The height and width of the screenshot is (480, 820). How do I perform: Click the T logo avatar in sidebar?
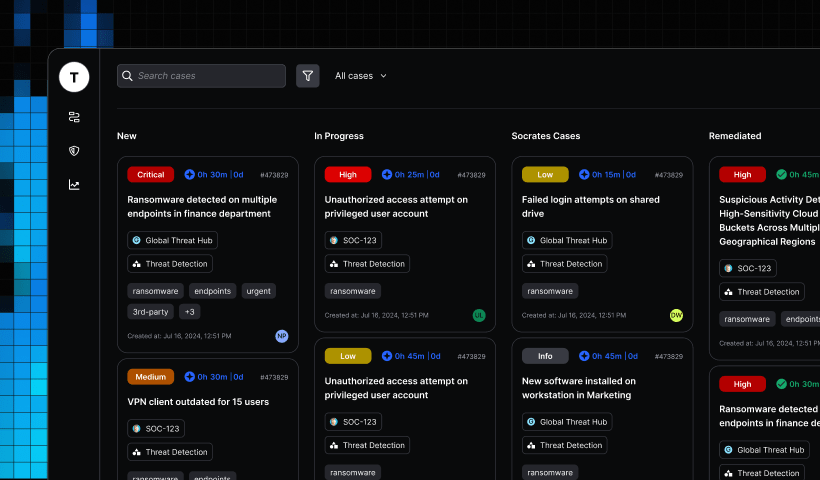74,77
